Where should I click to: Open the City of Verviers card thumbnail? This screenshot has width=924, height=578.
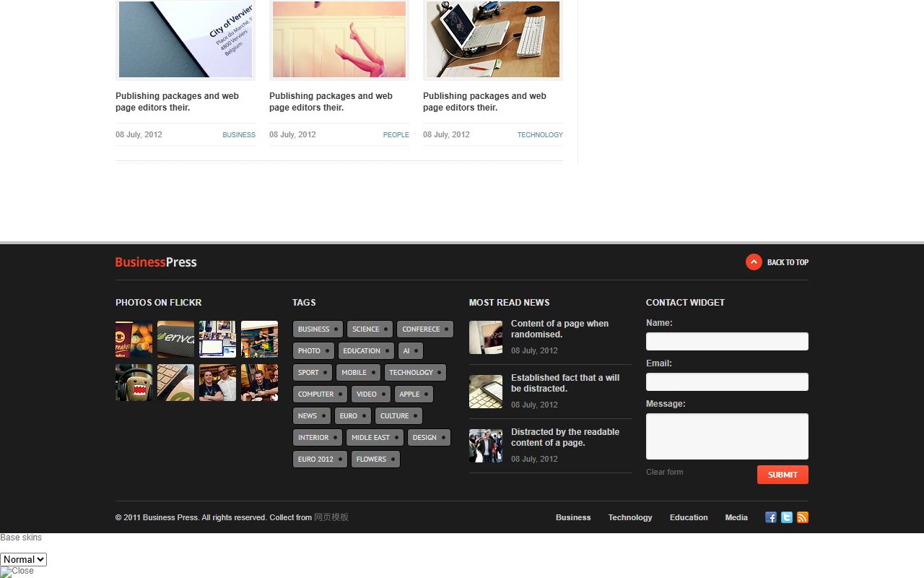186,39
